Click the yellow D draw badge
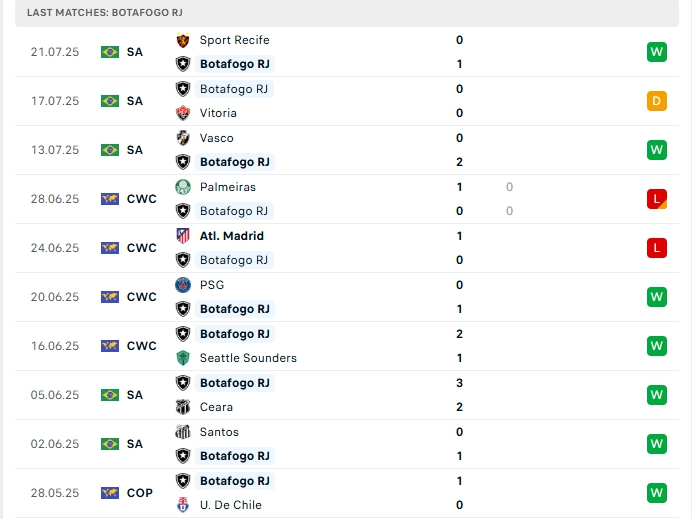The image size is (692, 519). (656, 101)
